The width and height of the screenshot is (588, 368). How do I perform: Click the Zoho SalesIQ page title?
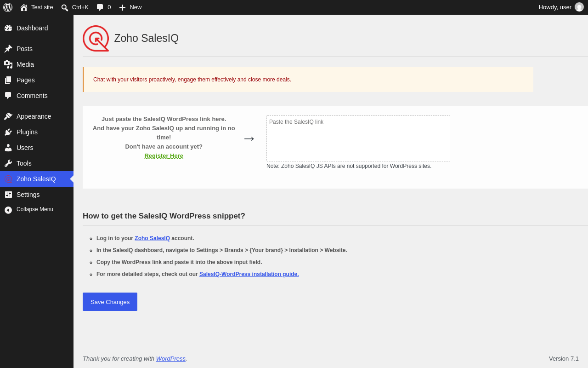point(147,38)
